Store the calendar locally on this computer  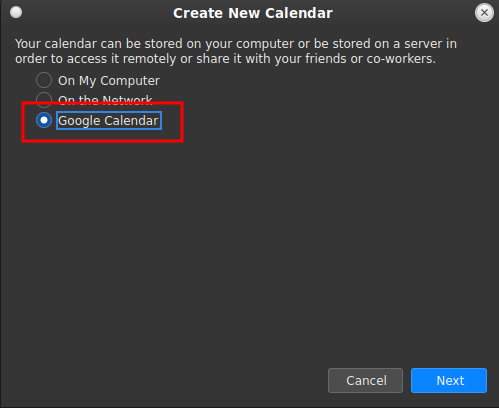click(x=44, y=80)
